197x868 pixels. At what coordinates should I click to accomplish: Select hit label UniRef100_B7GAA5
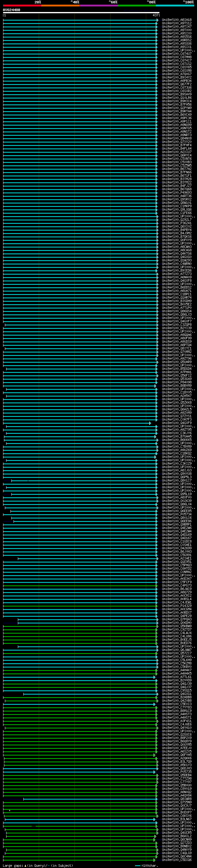177,436
